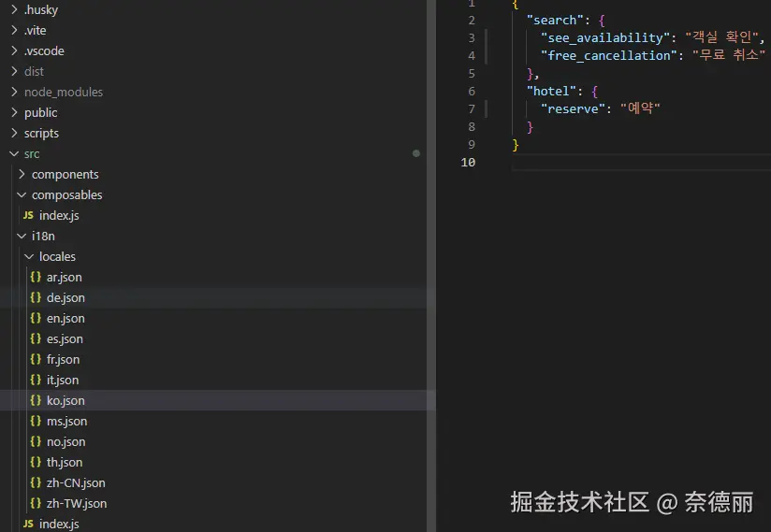Click the JSON icon beside en.json

click(x=36, y=318)
